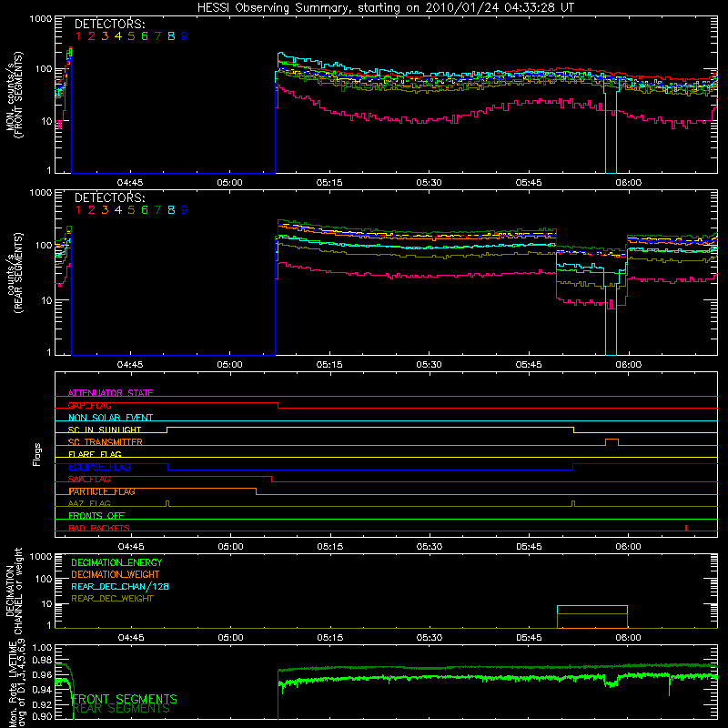The height and width of the screenshot is (728, 728).
Task: Click the DECIMATION_ENERGY legend entry
Action: coord(116,562)
